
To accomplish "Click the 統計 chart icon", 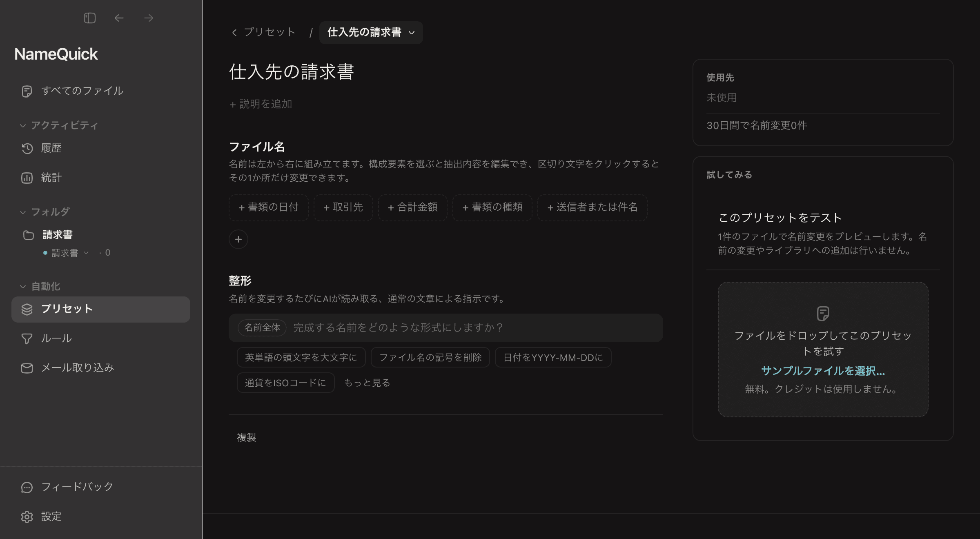I will click(27, 178).
